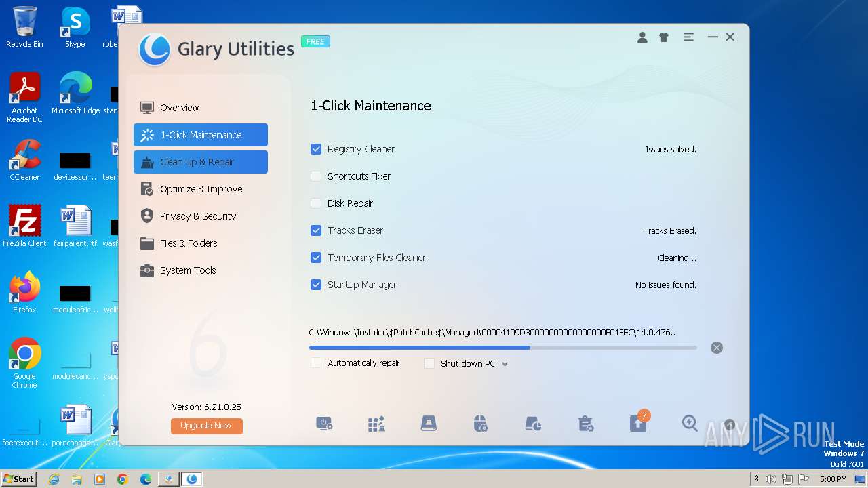
Task: Show hidden system tray icons arrow
Action: pos(756,479)
